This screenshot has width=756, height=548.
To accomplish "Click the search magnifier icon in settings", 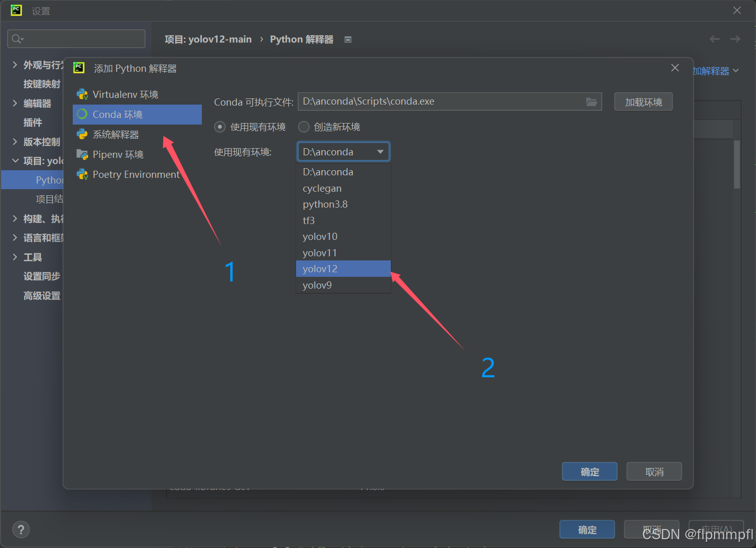I will (x=17, y=39).
